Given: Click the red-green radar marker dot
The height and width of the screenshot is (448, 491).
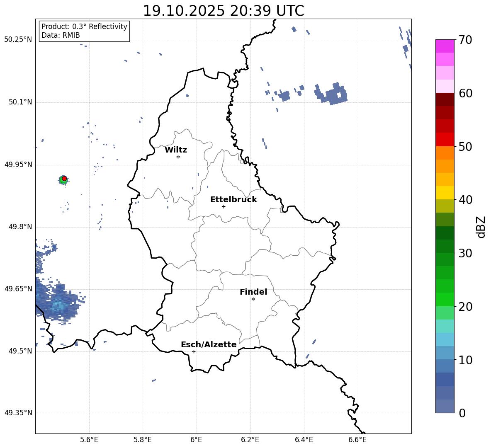Looking at the screenshot, I should (x=63, y=179).
